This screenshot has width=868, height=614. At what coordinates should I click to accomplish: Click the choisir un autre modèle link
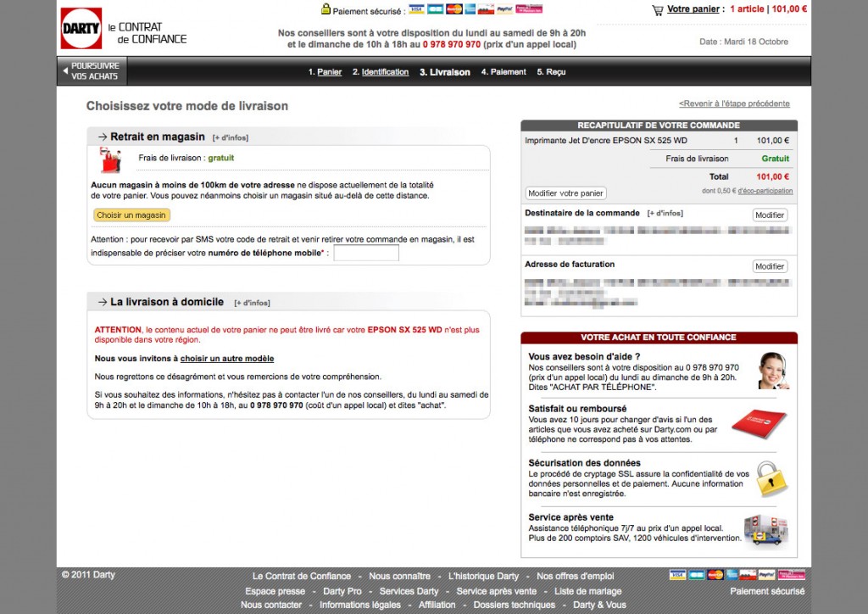point(227,359)
